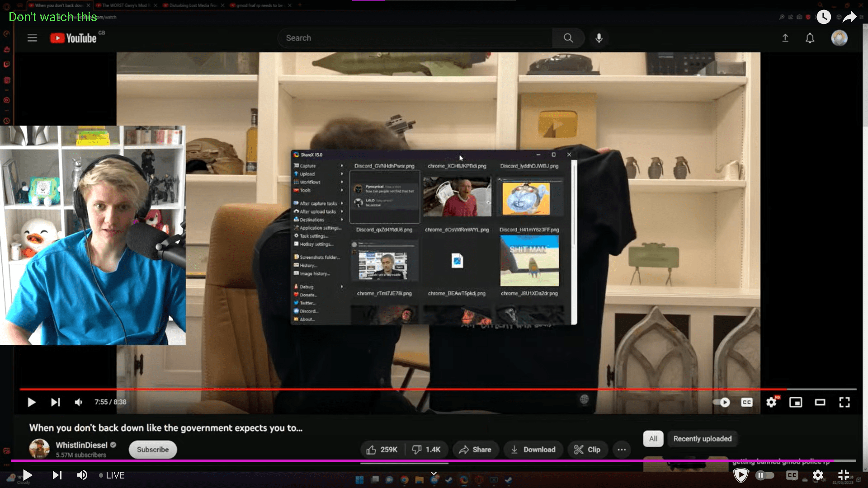Click the like thumbs-up icon
This screenshot has width=868, height=488.
coord(371,450)
